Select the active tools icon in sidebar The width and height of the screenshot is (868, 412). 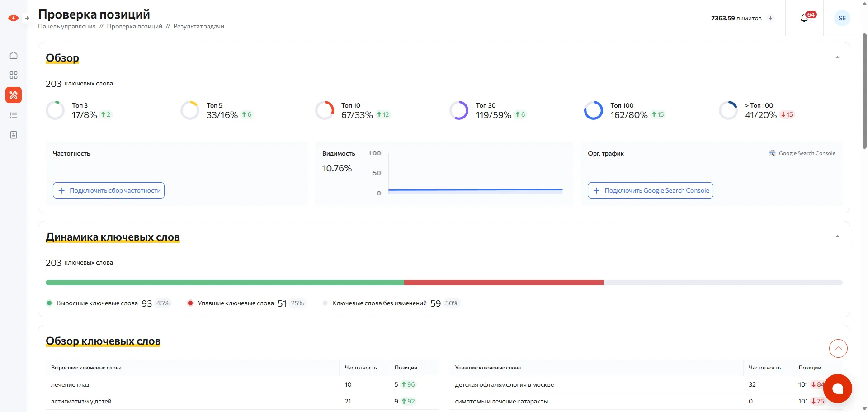(x=14, y=95)
